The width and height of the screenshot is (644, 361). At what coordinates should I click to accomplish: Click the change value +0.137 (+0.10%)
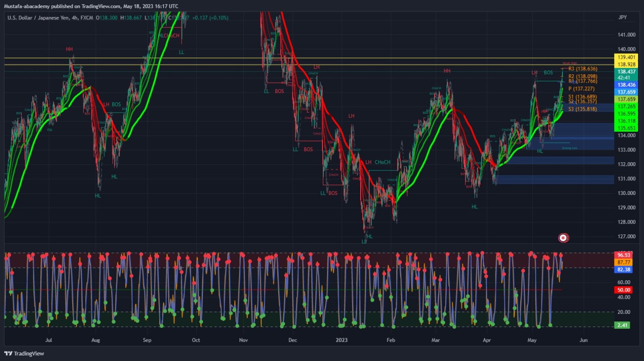210,18
